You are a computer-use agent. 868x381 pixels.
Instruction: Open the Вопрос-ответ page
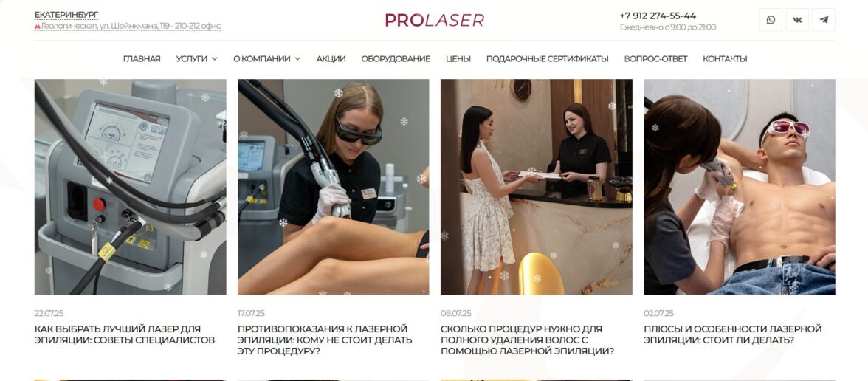[x=655, y=59]
